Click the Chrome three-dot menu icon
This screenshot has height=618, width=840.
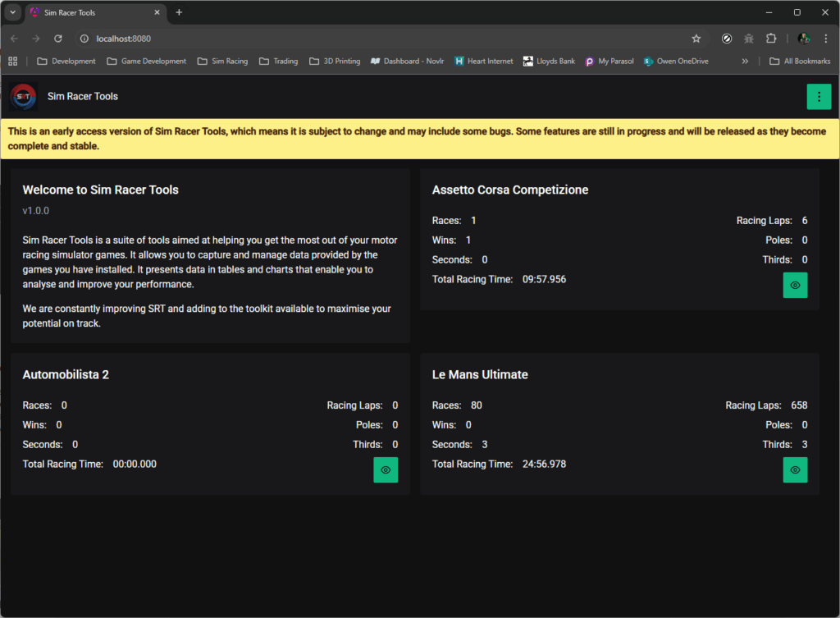pos(825,39)
